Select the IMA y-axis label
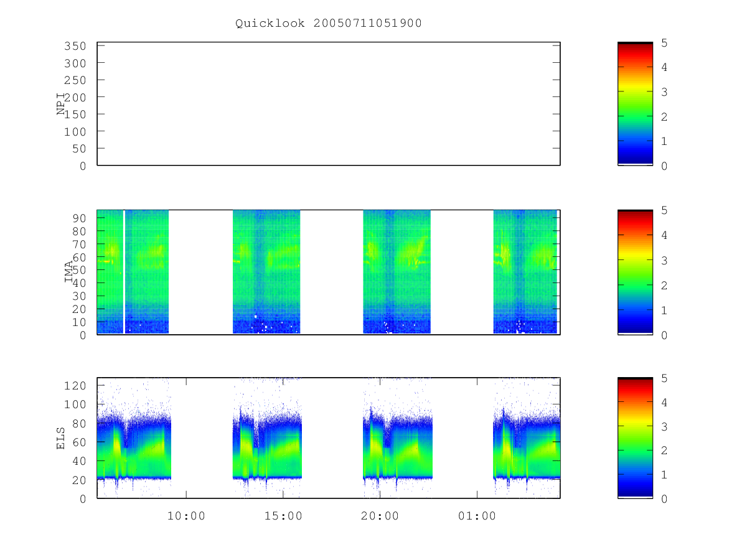This screenshot has width=747, height=560. pos(68,273)
